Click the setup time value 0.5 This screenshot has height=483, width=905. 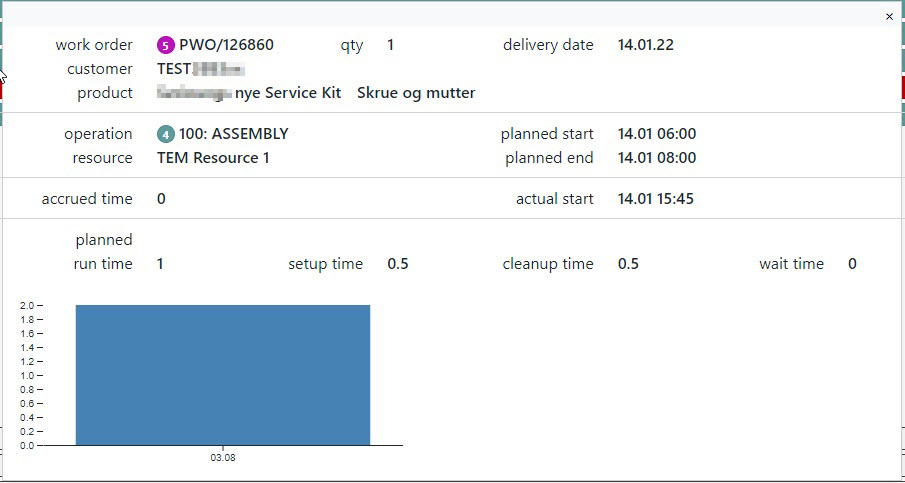398,264
